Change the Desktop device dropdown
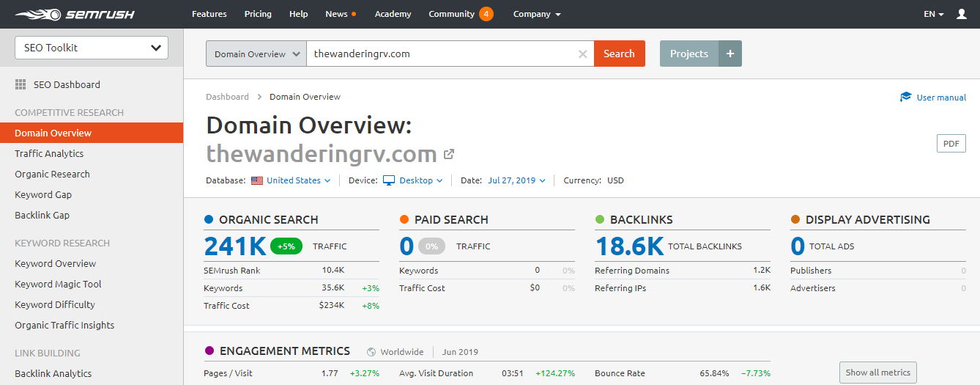980x385 pixels. click(x=421, y=180)
